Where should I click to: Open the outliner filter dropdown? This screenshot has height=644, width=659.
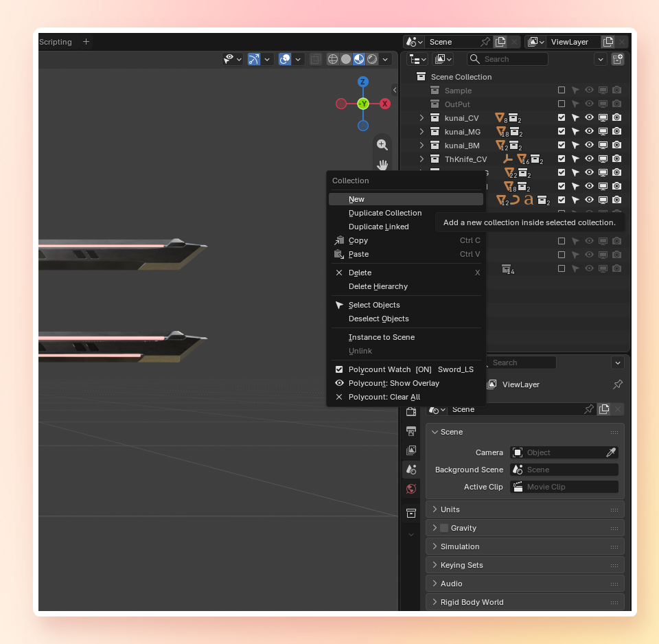[x=600, y=59]
